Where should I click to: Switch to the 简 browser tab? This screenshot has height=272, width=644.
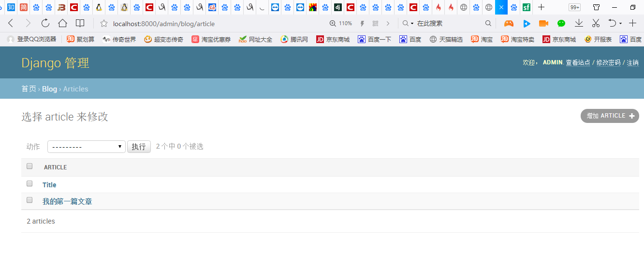point(23,7)
